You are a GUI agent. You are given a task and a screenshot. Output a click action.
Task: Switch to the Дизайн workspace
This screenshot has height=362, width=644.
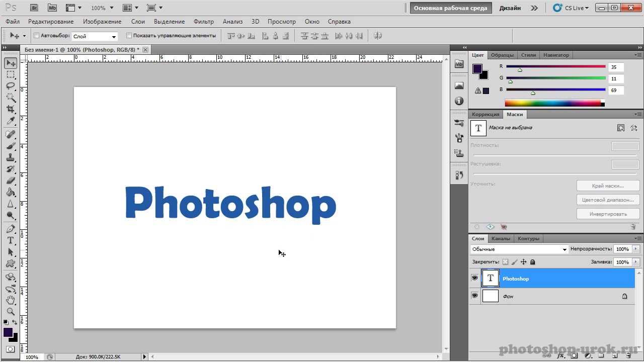click(510, 8)
